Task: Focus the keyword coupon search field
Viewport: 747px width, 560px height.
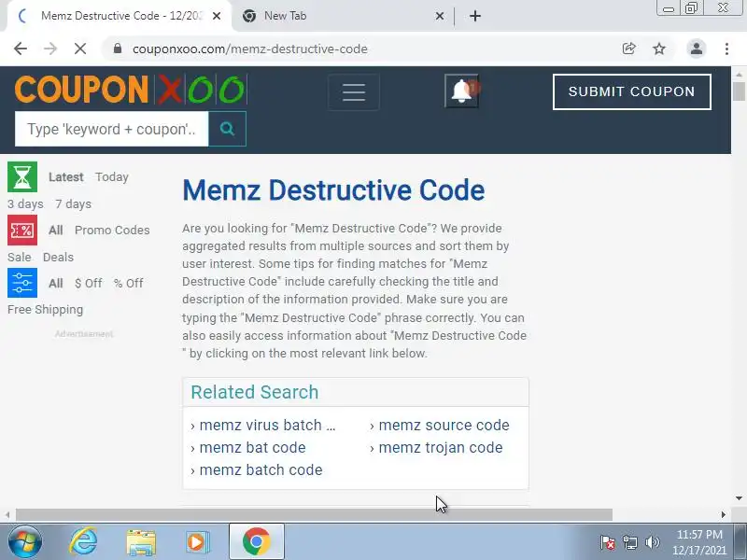Action: click(111, 129)
